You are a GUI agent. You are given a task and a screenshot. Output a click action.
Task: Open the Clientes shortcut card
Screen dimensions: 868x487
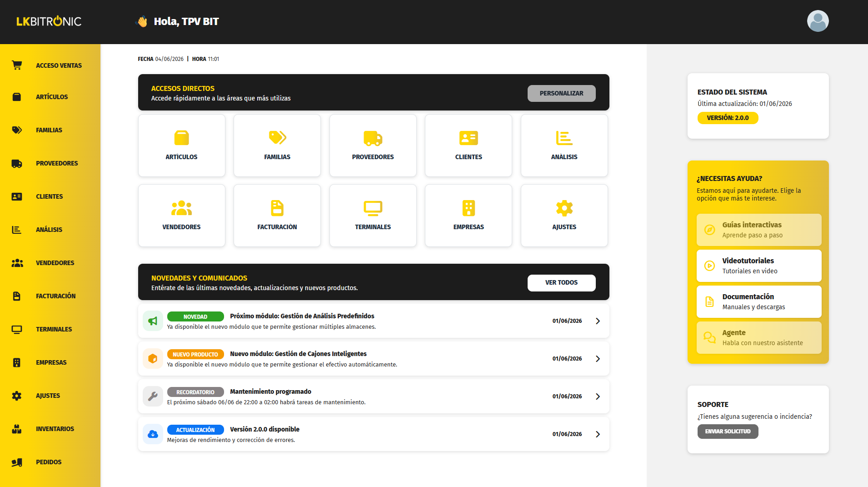(469, 146)
